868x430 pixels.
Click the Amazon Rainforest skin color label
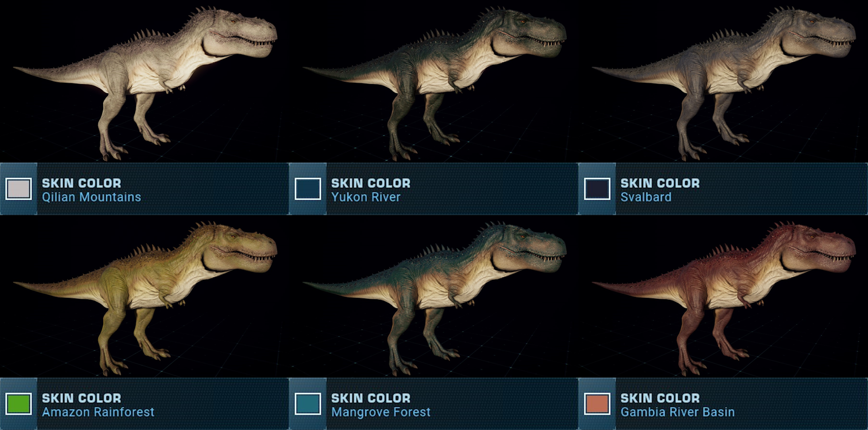tap(98, 412)
